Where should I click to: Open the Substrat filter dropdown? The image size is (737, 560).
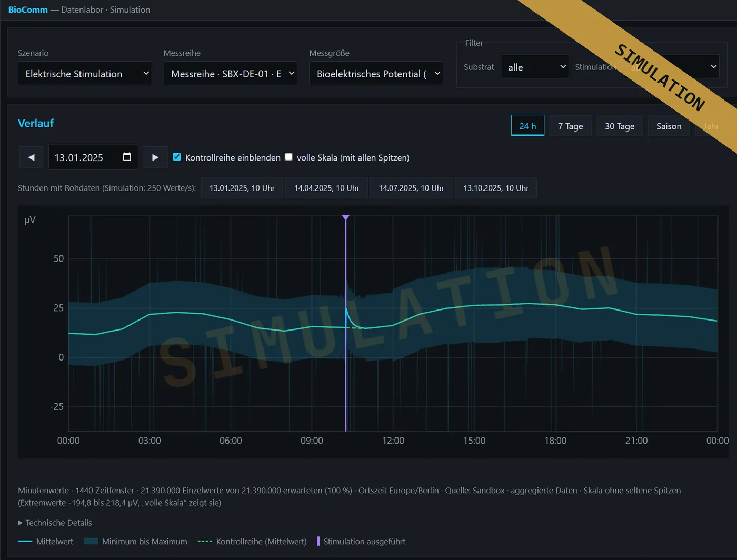click(535, 67)
